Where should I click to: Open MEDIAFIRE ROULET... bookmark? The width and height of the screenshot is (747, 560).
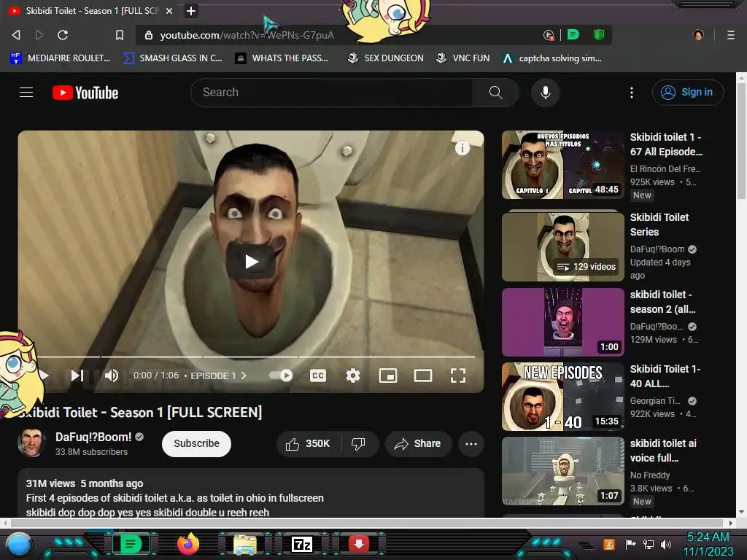point(60,58)
